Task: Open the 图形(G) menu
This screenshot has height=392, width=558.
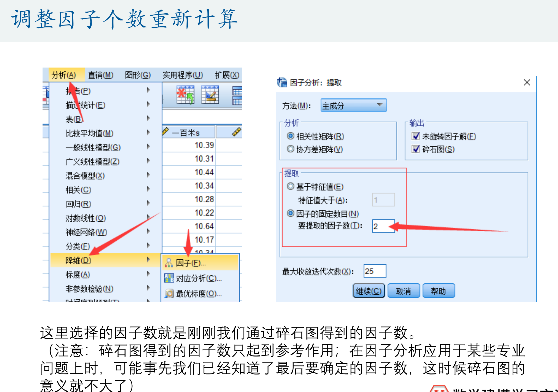Action: click(x=138, y=75)
